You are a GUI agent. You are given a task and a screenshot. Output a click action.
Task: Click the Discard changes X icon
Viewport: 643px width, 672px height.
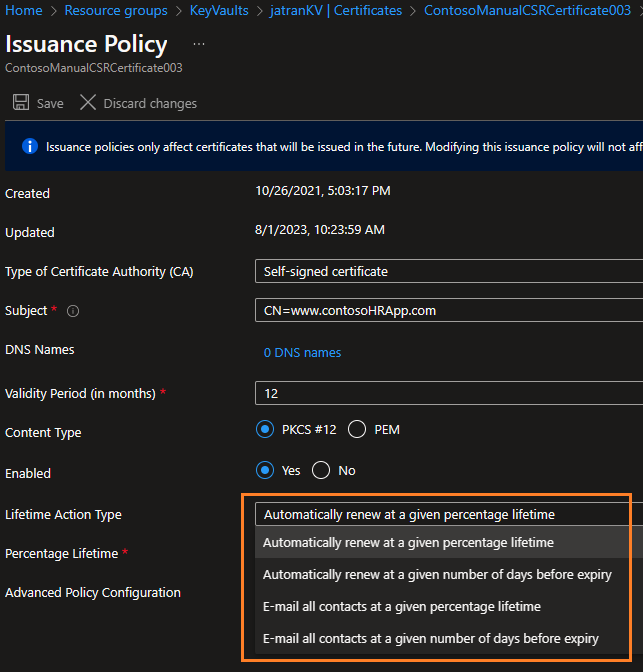coord(88,103)
